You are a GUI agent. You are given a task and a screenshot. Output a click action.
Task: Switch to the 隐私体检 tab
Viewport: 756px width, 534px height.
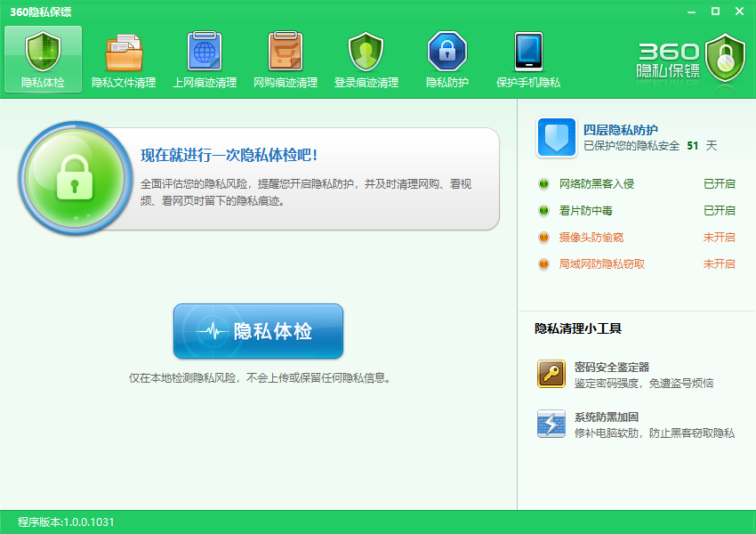[x=43, y=60]
